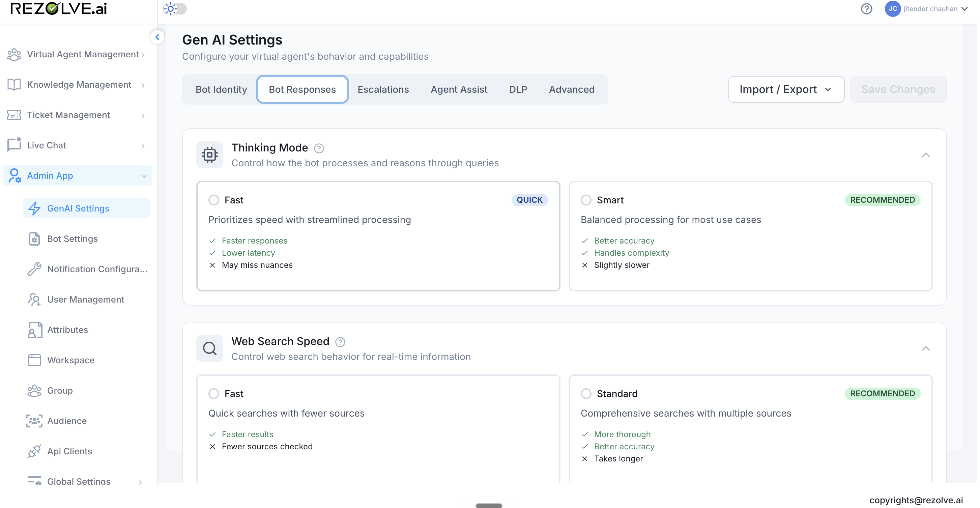
Task: Click the Global Settings sliders icon
Action: coord(34,481)
